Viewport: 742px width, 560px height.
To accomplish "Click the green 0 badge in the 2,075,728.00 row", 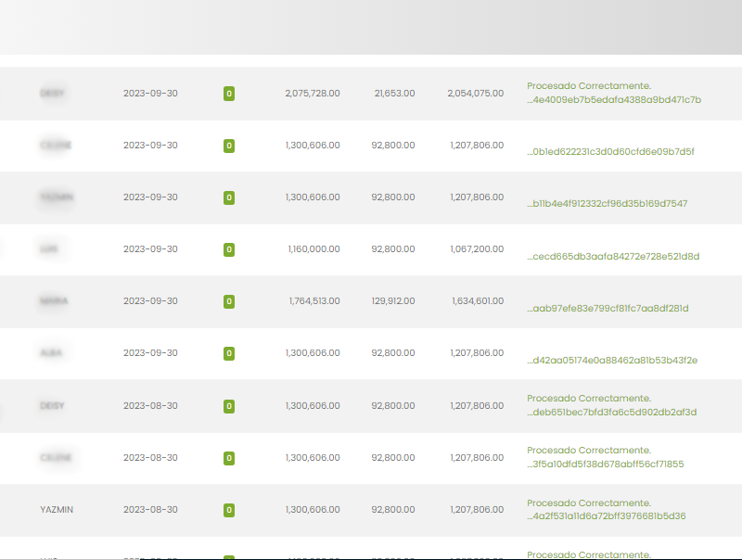I will tap(228, 94).
